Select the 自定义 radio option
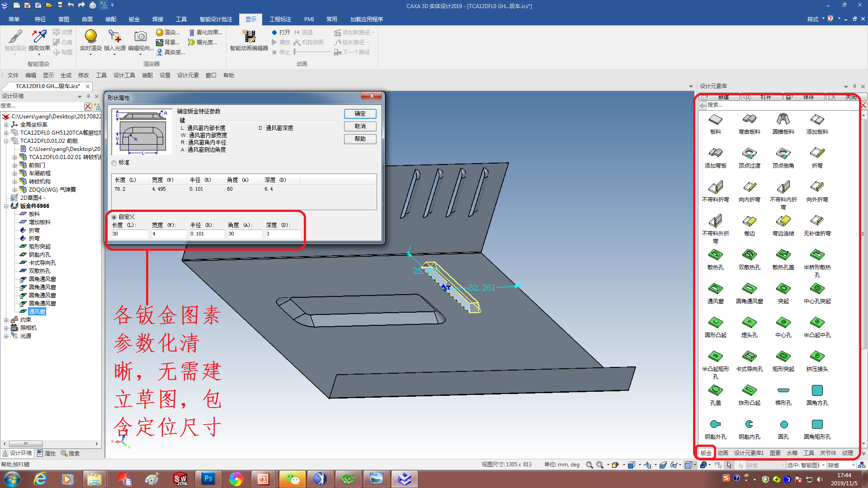This screenshot has height=488, width=868. pos(114,217)
